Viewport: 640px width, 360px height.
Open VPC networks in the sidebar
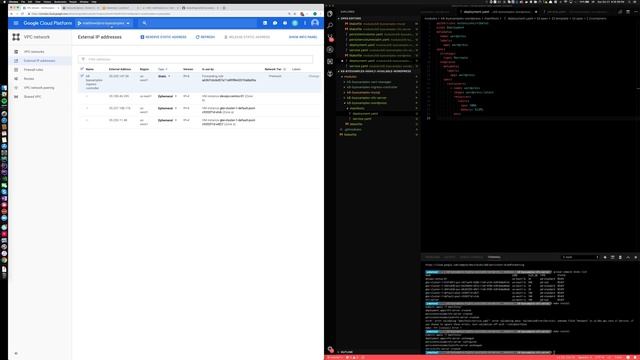[34, 52]
